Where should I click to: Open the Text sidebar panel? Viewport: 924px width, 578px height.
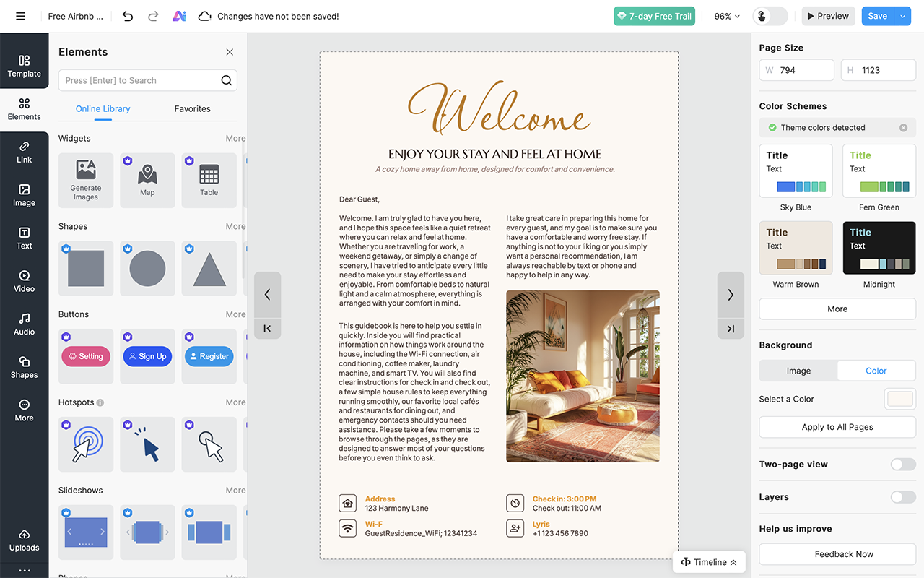click(x=25, y=238)
